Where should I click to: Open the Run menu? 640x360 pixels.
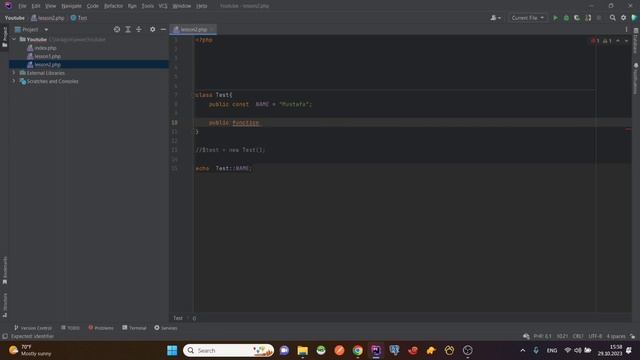[132, 6]
